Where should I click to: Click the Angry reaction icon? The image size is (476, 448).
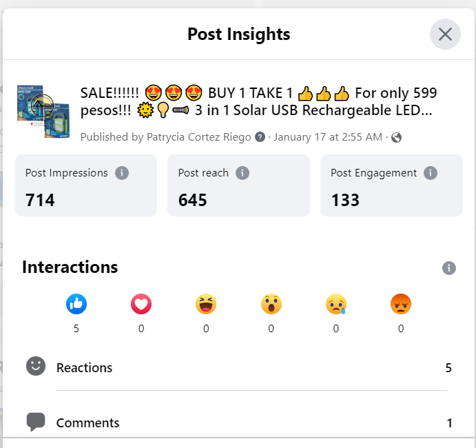click(401, 304)
